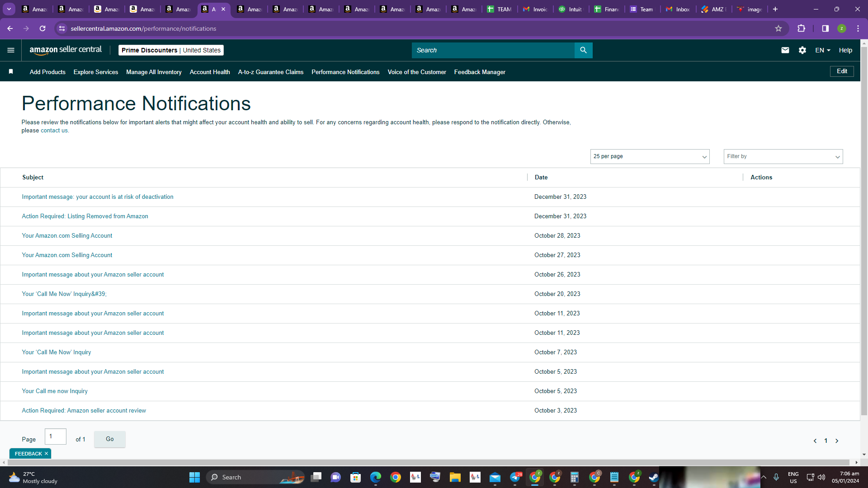Open the October 5 Call me now Inquiry
Screen dimensions: 868x488
tap(55, 391)
